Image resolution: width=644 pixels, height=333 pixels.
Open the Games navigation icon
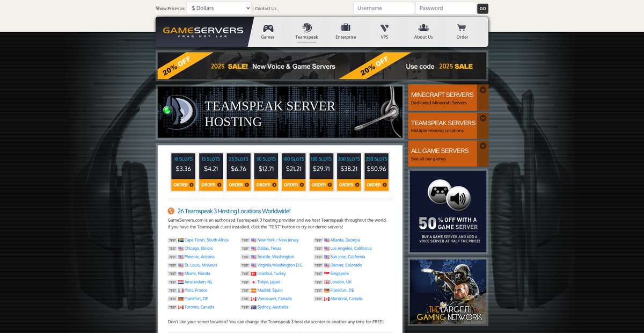pyautogui.click(x=267, y=28)
